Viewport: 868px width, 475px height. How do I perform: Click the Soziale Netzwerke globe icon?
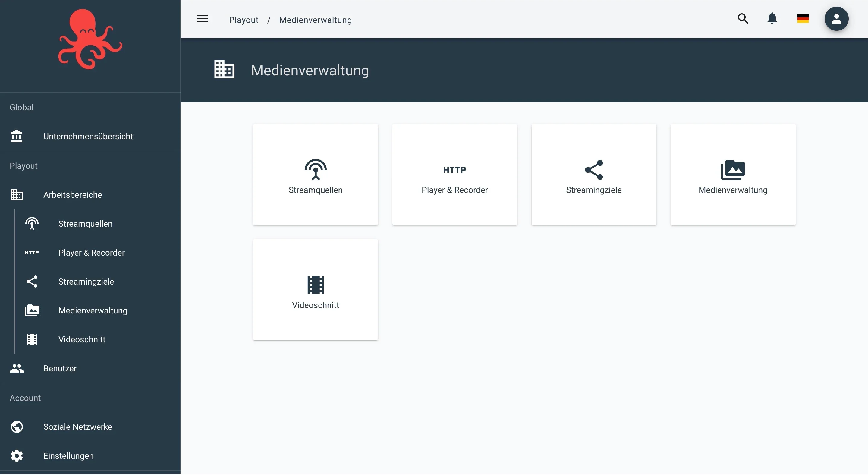[17, 427]
